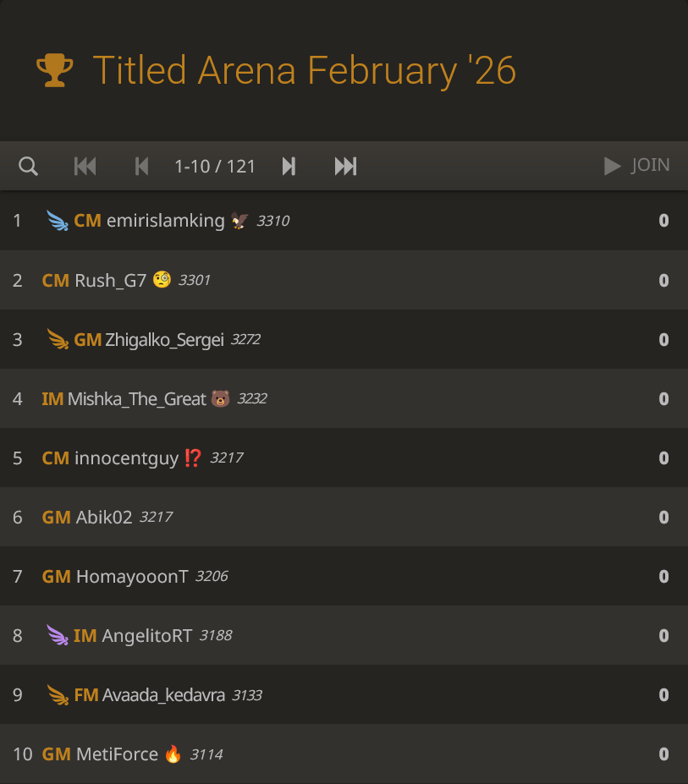
Task: Open the Titled Arena February '26 title
Action: point(304,70)
